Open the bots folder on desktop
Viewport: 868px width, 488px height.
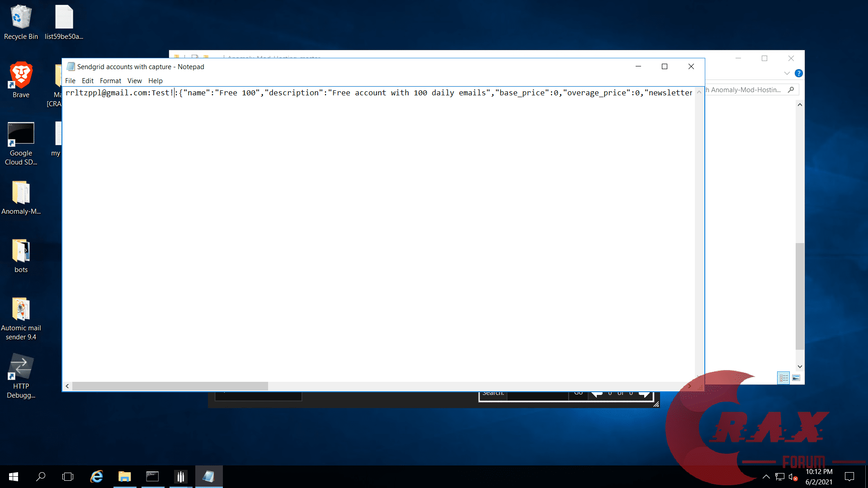[21, 251]
